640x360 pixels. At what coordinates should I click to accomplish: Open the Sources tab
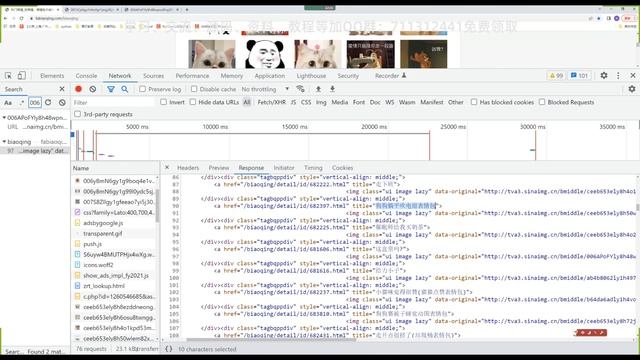(x=153, y=76)
